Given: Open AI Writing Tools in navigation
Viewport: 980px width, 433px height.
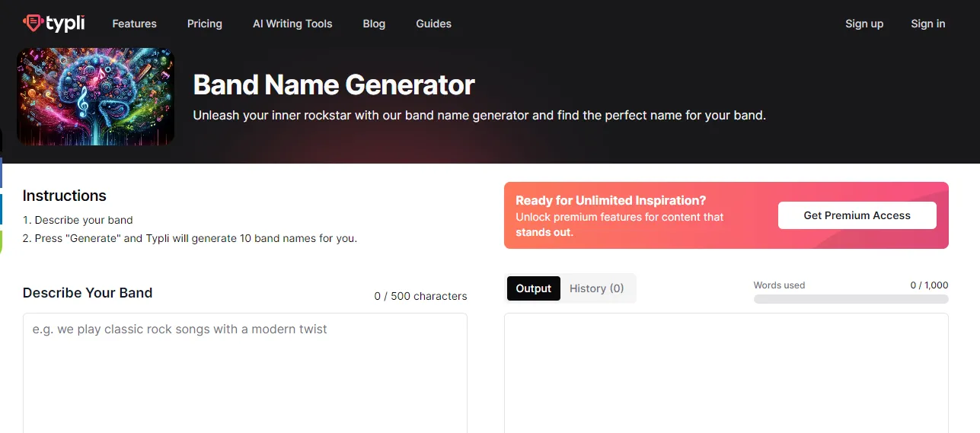Looking at the screenshot, I should click(292, 24).
